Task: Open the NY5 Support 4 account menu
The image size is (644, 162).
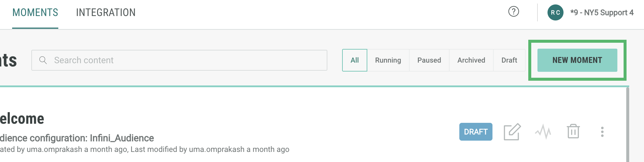Action: click(602, 12)
